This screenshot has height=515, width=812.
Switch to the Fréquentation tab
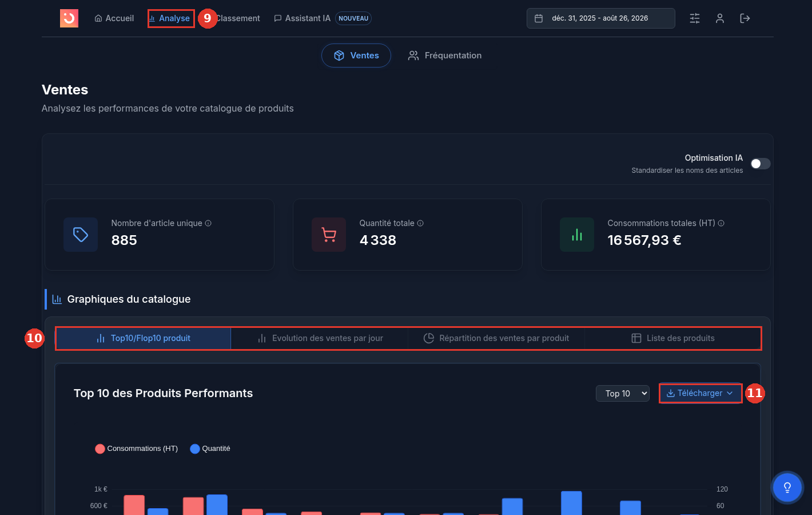[444, 56]
